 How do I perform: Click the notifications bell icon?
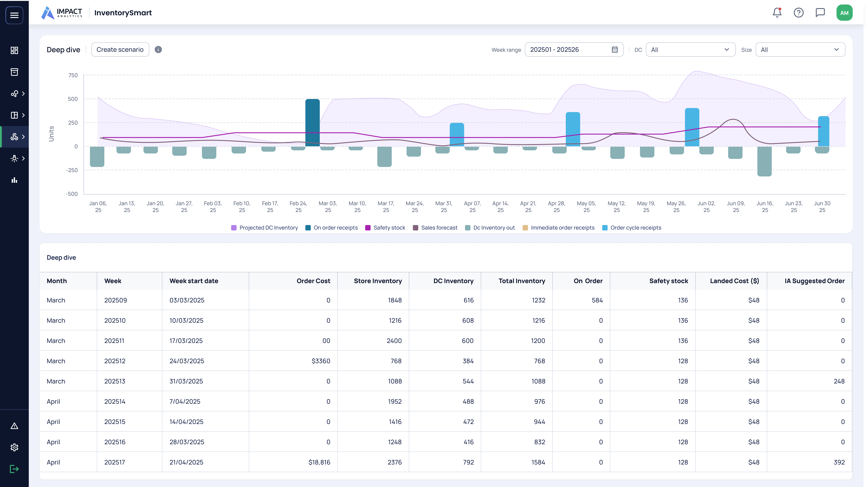click(777, 13)
